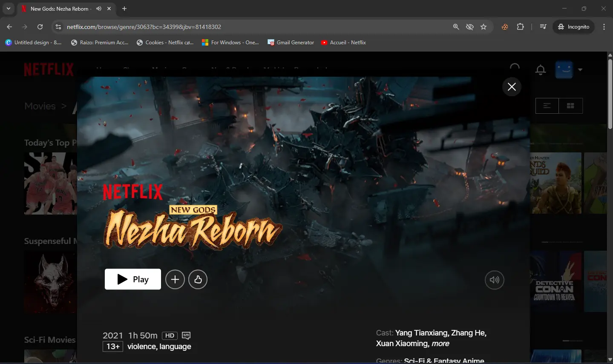Reload the Netflix page
This screenshot has width=613, height=364.
coord(40,27)
